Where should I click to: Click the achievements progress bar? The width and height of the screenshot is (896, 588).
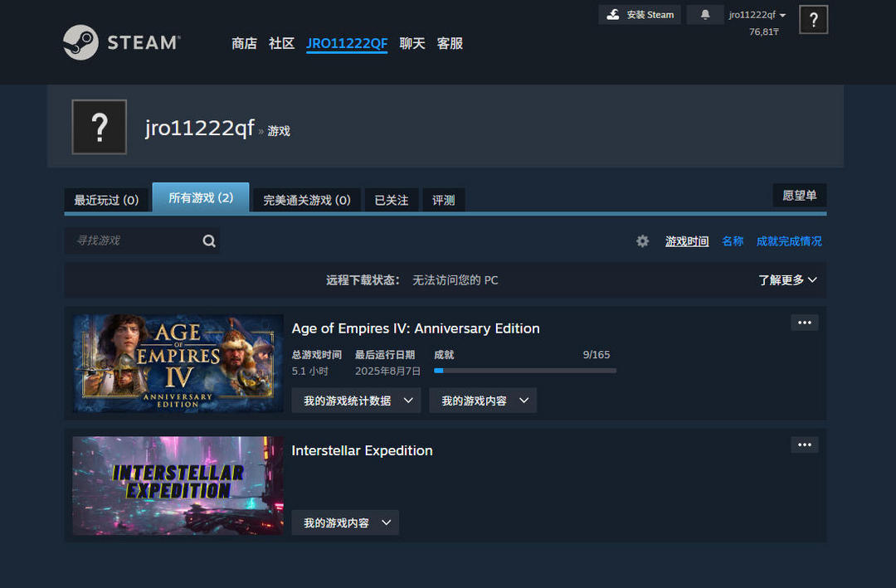[524, 371]
